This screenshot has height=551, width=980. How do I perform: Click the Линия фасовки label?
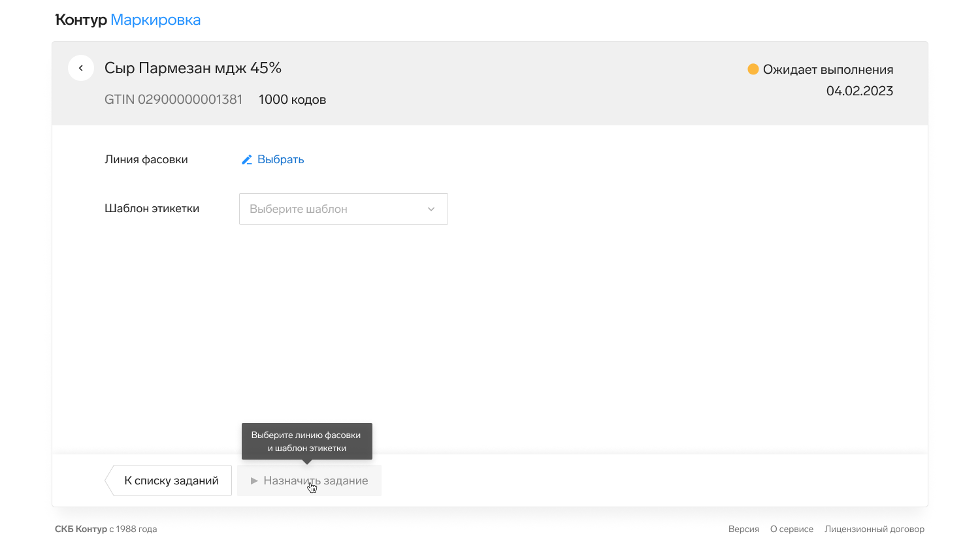(146, 159)
